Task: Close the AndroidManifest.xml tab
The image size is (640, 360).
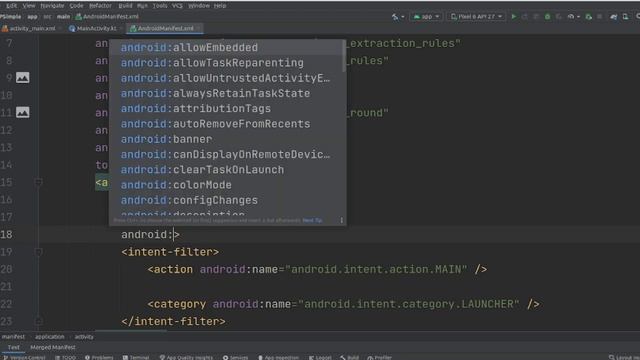Action: click(199, 29)
